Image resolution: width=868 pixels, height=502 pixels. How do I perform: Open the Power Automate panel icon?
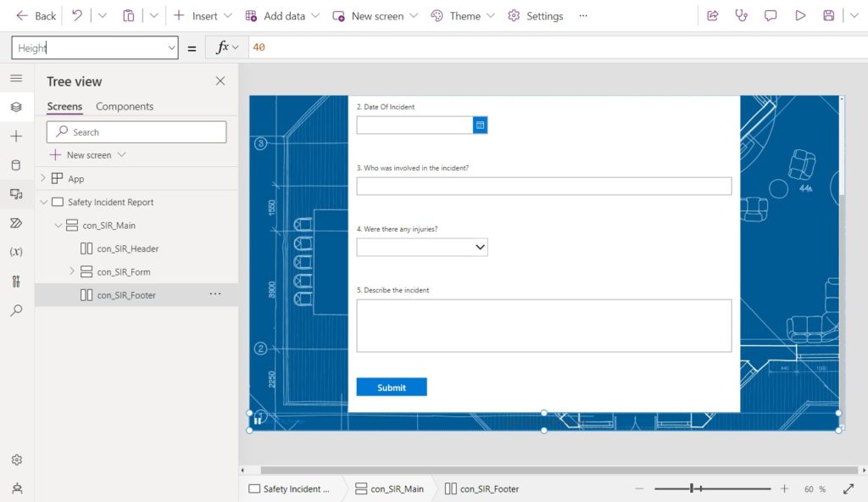(17, 223)
